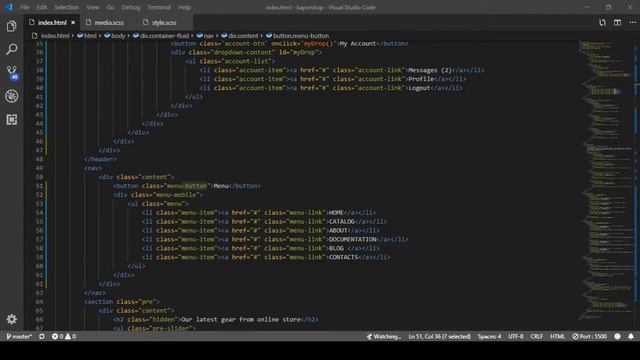Click line number 49 at the nav tag
This screenshot has height=360, width=640.
tap(39, 168)
